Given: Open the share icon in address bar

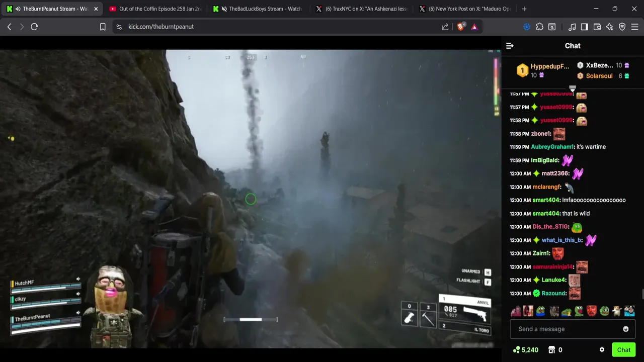Looking at the screenshot, I should point(445,27).
